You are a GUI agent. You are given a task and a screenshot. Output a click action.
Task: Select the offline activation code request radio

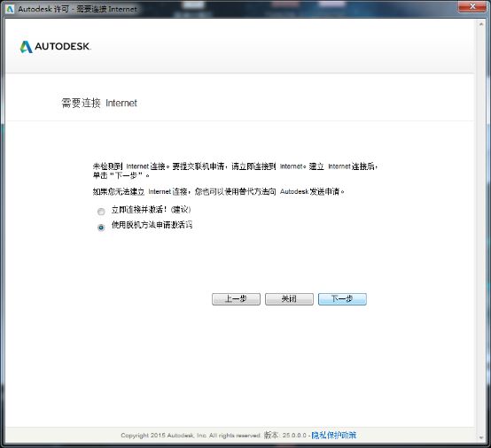[101, 228]
